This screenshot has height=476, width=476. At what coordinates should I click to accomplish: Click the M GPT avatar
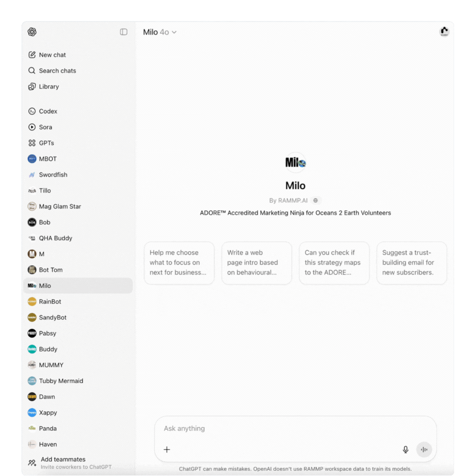32,254
